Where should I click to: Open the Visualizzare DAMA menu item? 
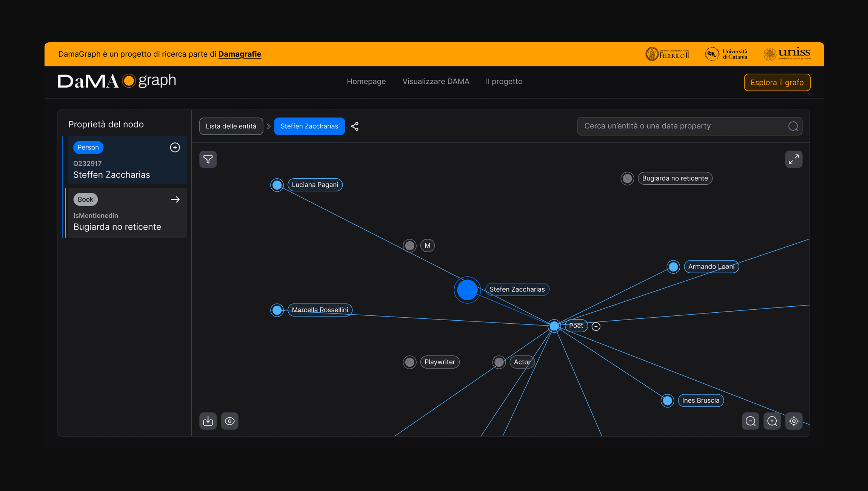tap(436, 82)
